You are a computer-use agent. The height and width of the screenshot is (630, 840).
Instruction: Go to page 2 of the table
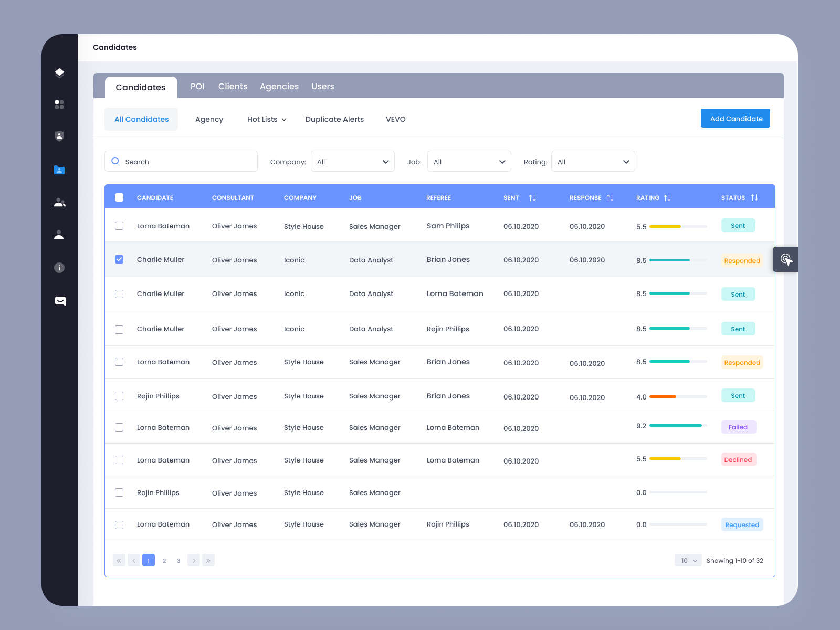164,560
